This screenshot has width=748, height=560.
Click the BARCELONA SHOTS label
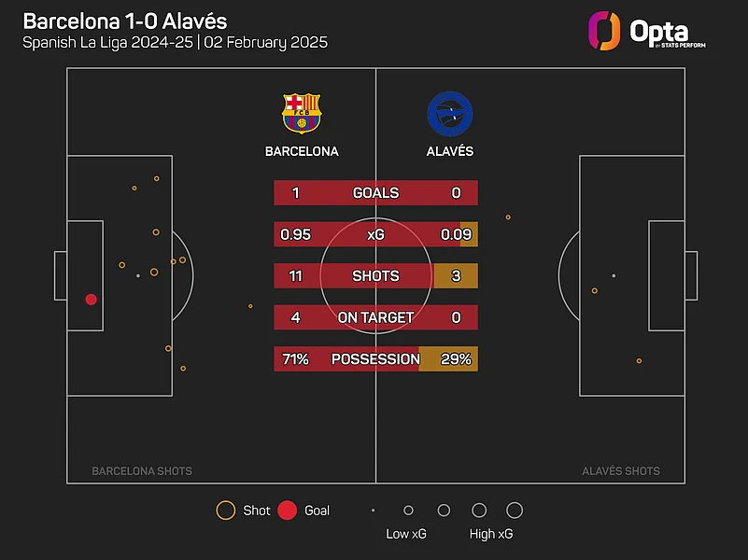pos(142,471)
